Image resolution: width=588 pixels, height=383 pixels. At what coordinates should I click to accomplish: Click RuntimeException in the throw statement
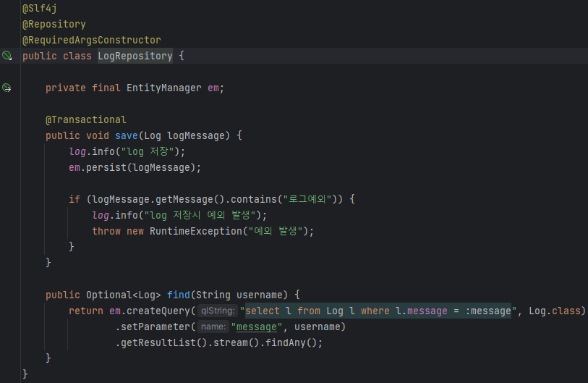pyautogui.click(x=196, y=231)
